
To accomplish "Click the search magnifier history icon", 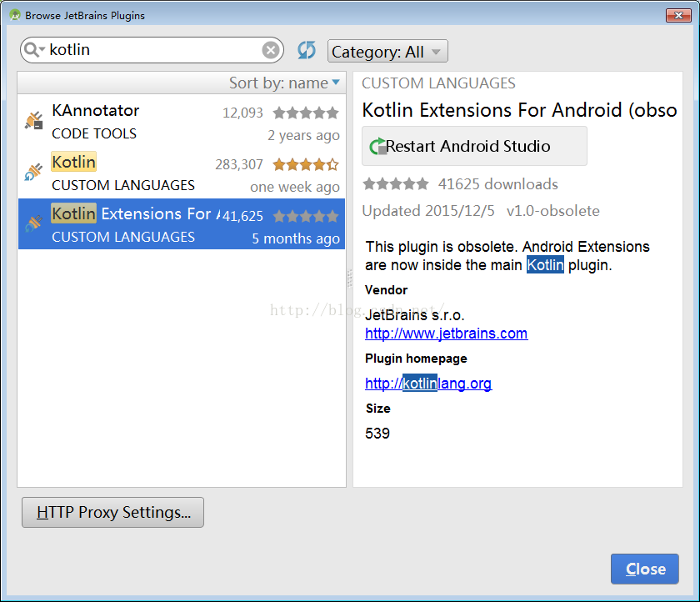I will pyautogui.click(x=34, y=50).
